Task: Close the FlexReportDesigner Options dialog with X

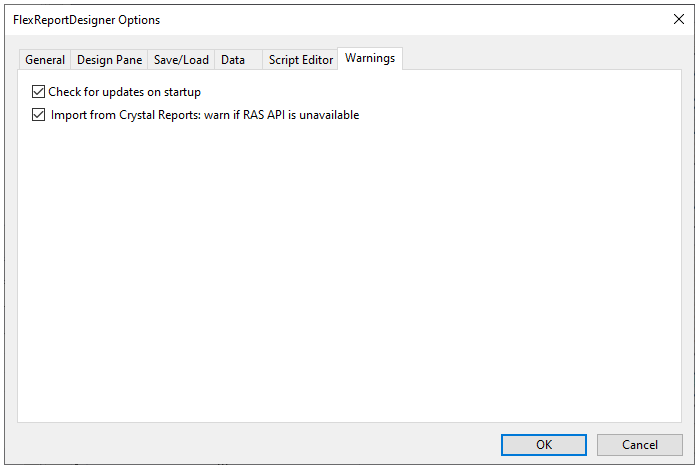Action: tap(679, 19)
